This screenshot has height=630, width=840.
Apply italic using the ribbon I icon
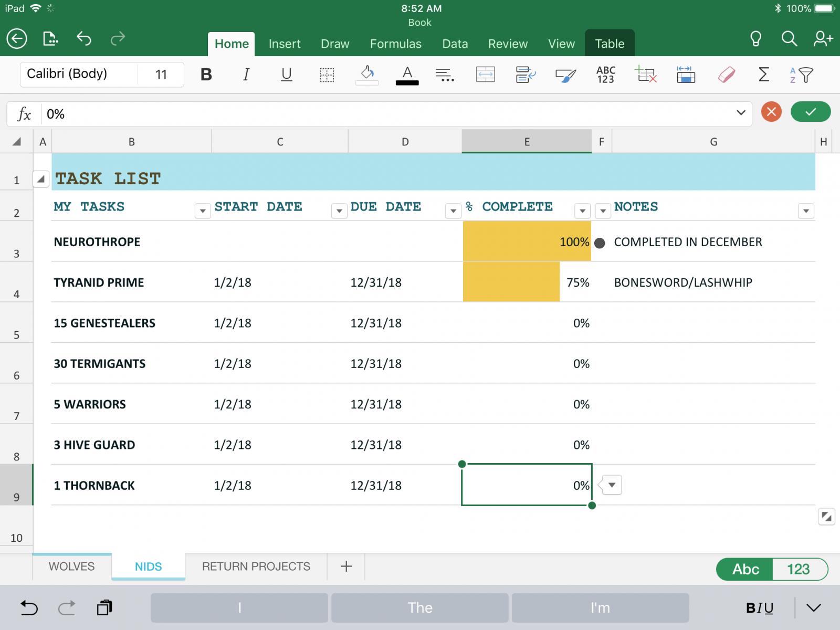coord(246,75)
